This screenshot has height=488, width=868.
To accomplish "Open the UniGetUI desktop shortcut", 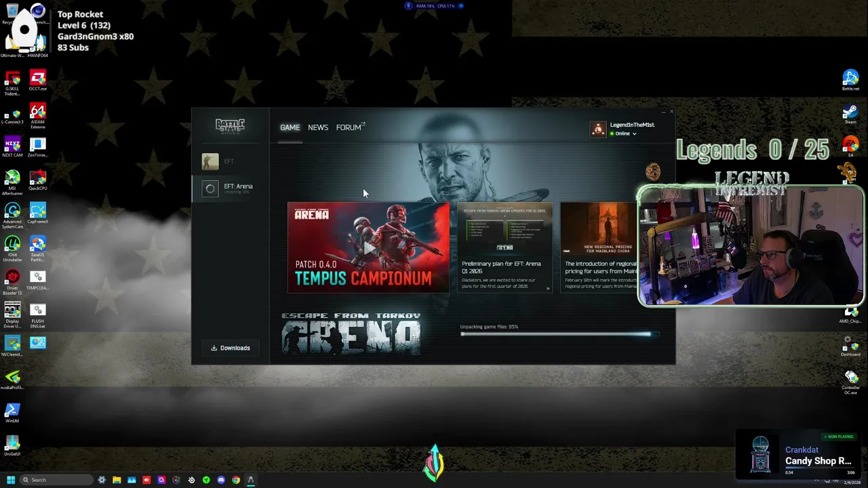I will point(12,446).
